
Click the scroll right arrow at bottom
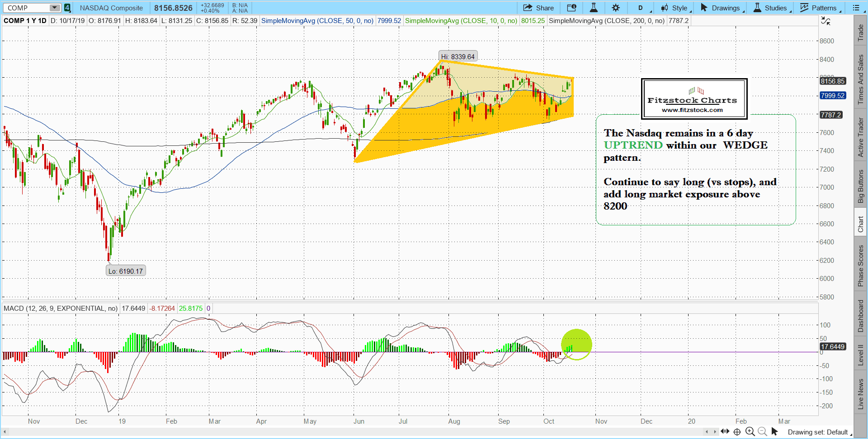(715, 432)
